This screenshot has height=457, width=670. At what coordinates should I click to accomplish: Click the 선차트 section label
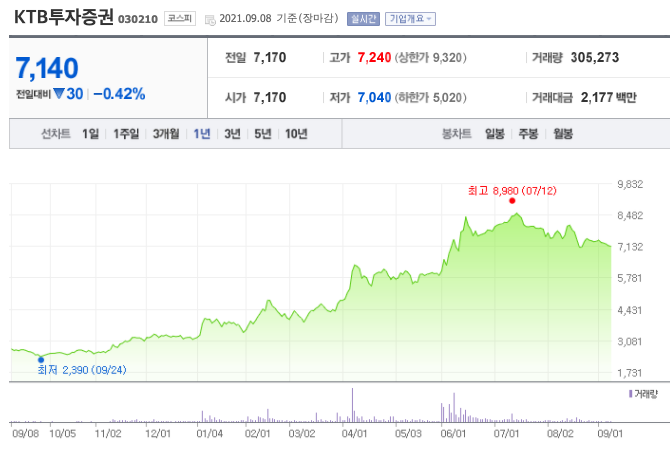tap(56, 134)
